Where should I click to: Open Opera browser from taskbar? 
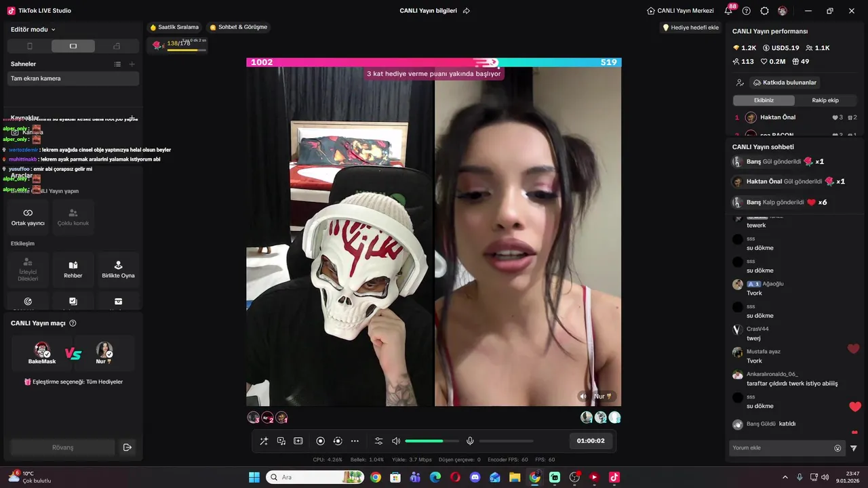pyautogui.click(x=455, y=477)
